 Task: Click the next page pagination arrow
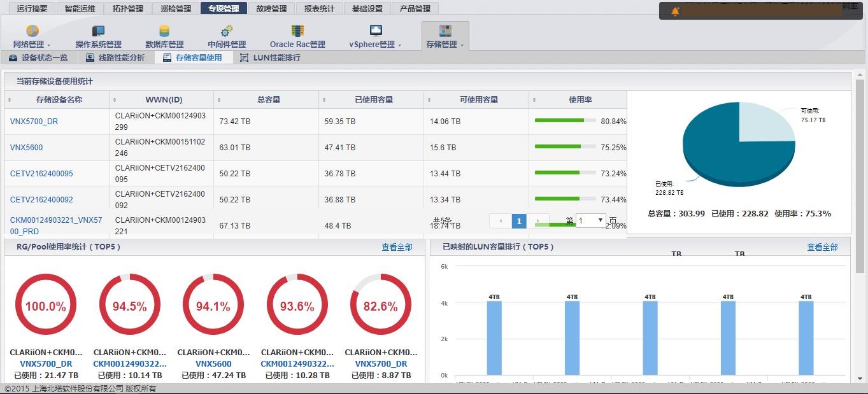538,220
